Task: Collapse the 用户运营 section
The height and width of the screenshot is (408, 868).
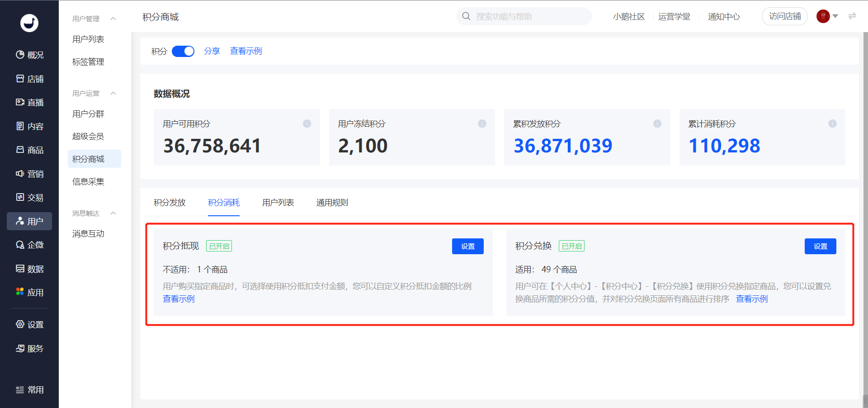Action: pos(113,93)
